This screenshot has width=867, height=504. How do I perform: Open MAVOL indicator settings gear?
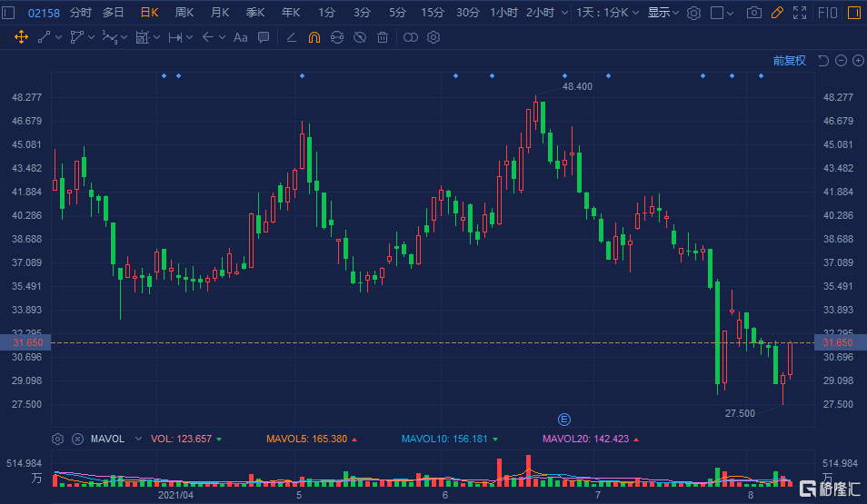coord(57,439)
